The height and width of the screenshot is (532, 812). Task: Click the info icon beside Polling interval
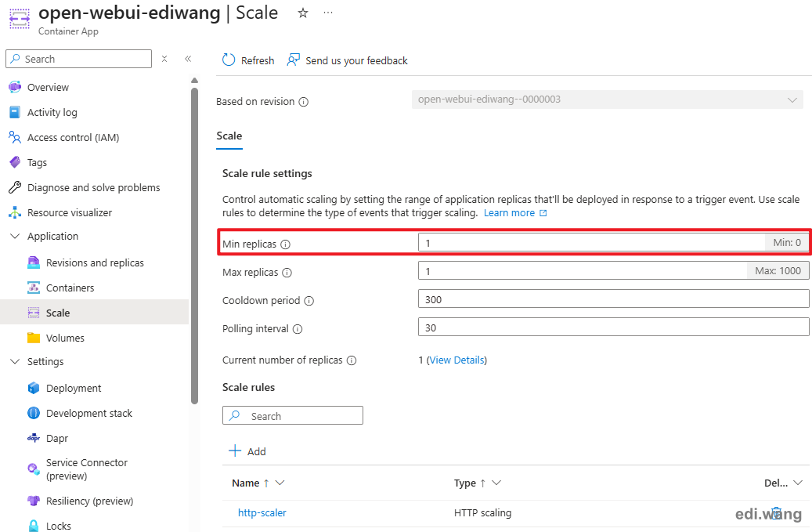point(298,329)
